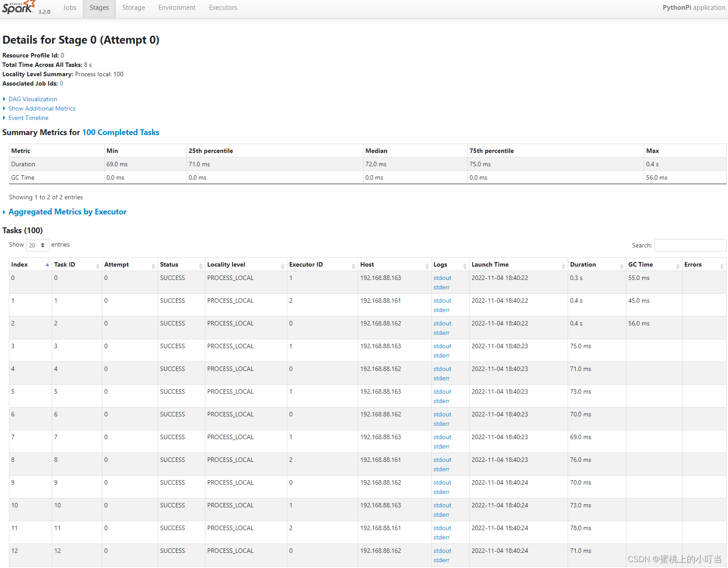Screen dimensions: 728x568
Task: Sort tasks by Index column arrow
Action: (47, 265)
